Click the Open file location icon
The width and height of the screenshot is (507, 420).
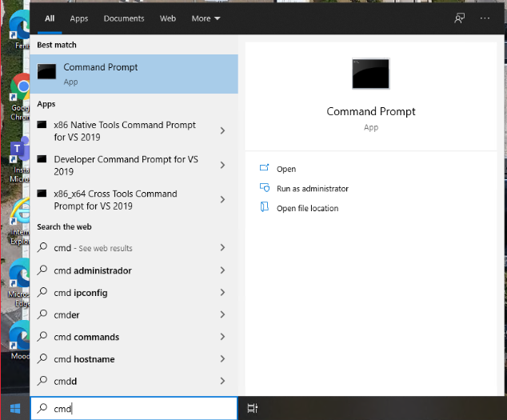pos(265,208)
